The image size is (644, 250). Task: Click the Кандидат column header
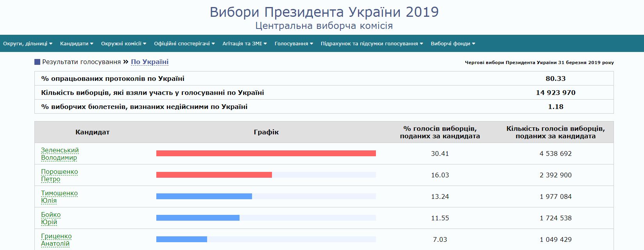pos(92,132)
